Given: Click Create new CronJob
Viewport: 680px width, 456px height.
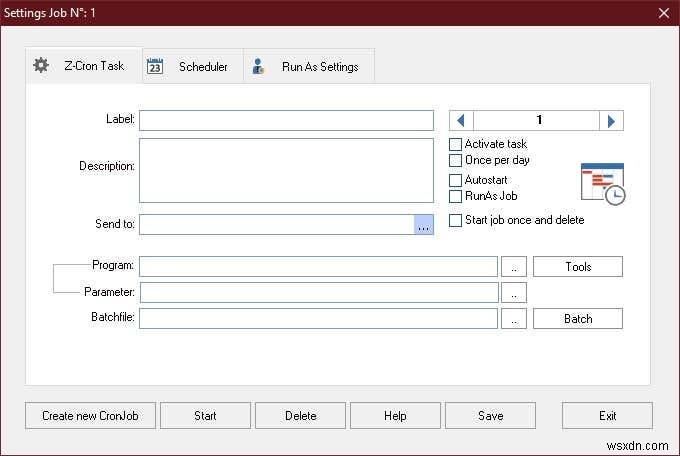Looking at the screenshot, I should [90, 416].
